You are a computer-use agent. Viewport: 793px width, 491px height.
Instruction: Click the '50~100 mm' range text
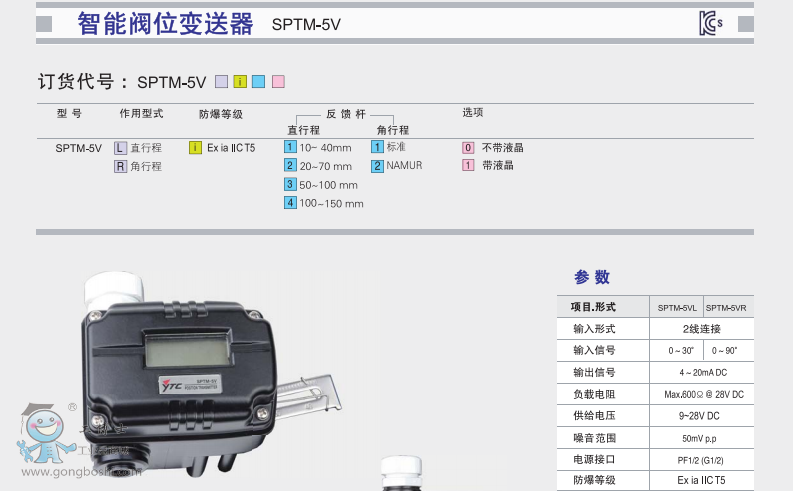(x=328, y=185)
